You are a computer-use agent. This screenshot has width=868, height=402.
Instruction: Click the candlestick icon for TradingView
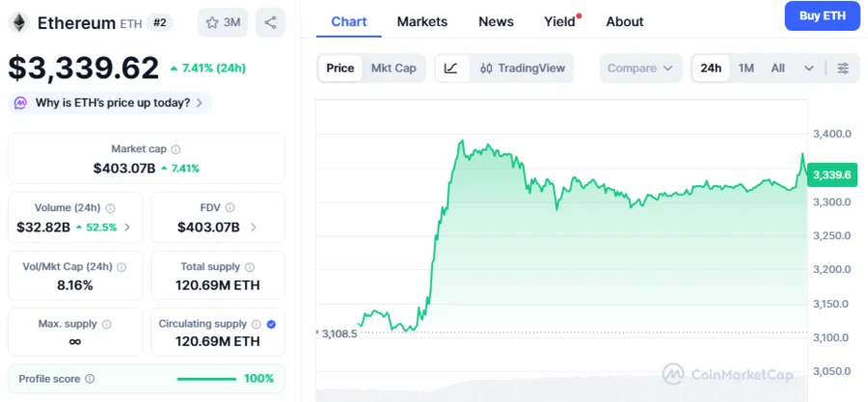486,68
